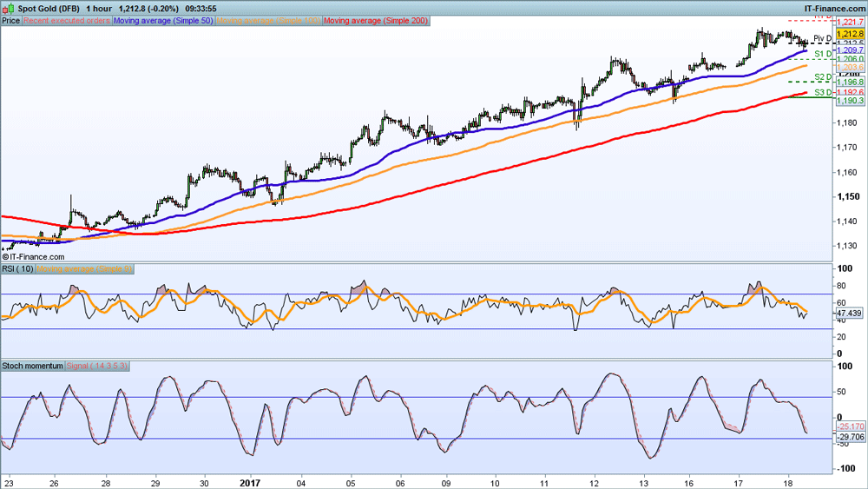Click the ©IT-Finance.com text in the chart corner
The image size is (868, 489).
tap(33, 257)
